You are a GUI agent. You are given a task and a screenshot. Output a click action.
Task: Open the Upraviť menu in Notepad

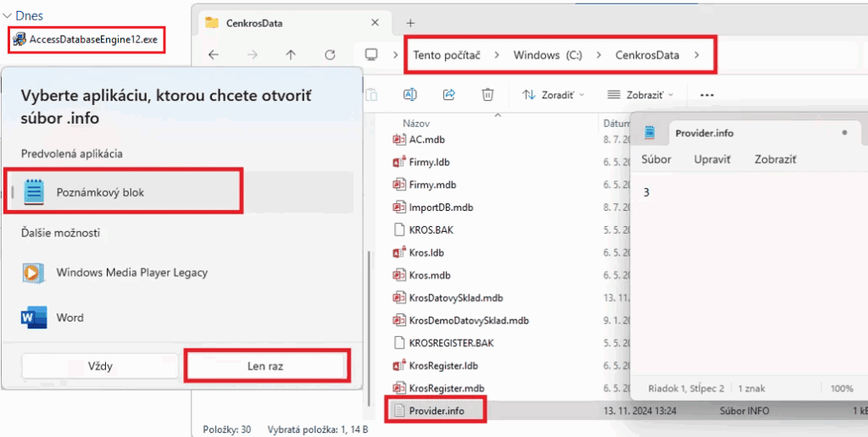point(712,159)
